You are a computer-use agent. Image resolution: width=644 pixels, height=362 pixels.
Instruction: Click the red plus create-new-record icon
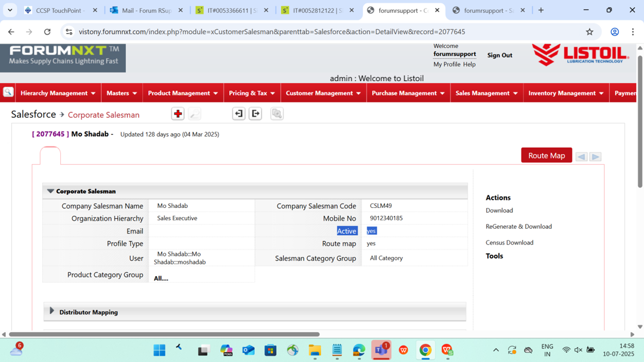click(x=178, y=114)
